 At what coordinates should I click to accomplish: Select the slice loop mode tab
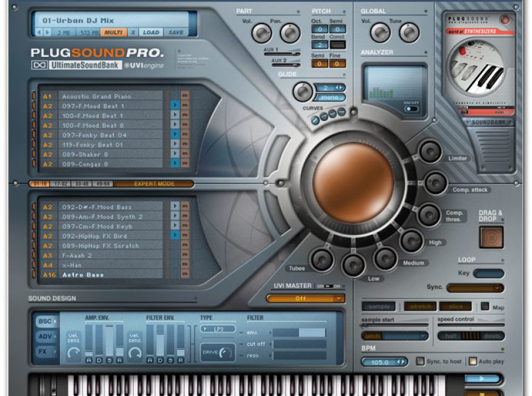(x=455, y=306)
